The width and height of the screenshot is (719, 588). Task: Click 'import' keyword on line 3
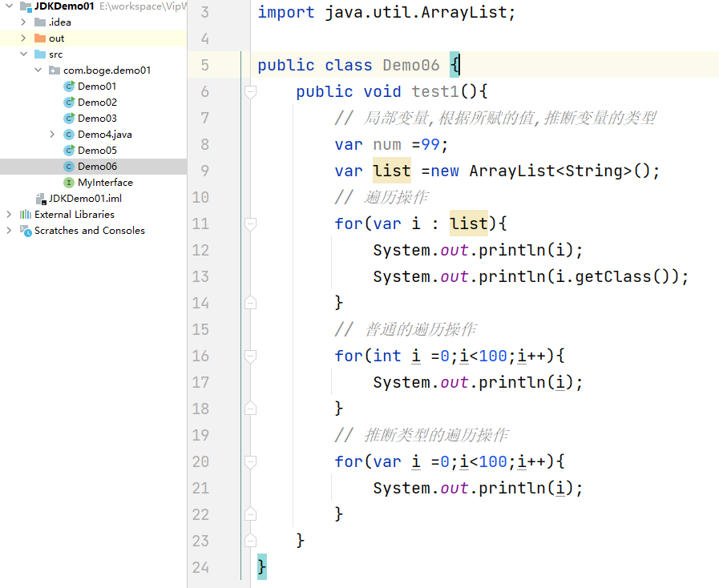pos(285,12)
